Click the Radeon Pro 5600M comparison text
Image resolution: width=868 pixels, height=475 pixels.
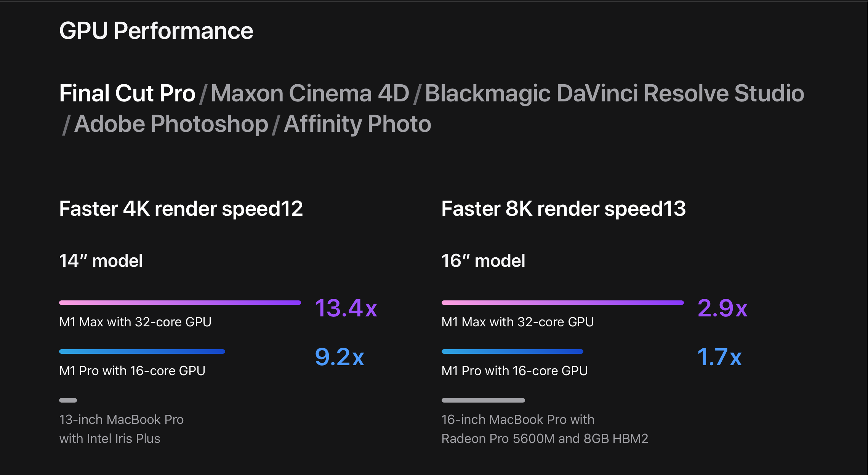pos(545,438)
